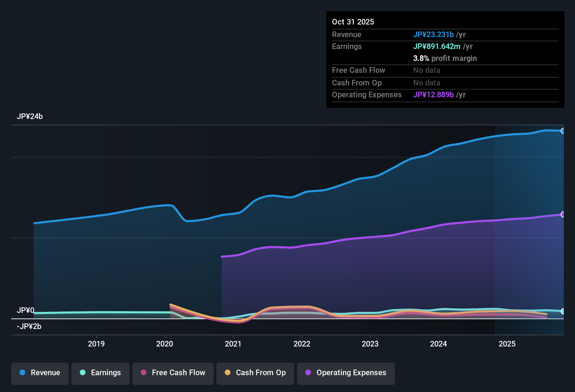
Task: Click the teal Earnings legend dot icon
Action: tap(83, 373)
